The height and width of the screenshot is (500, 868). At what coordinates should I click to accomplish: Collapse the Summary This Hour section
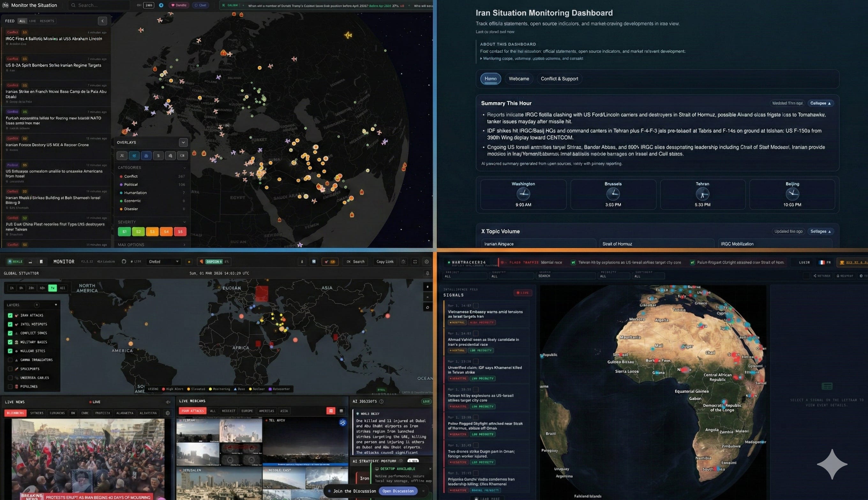[820, 103]
